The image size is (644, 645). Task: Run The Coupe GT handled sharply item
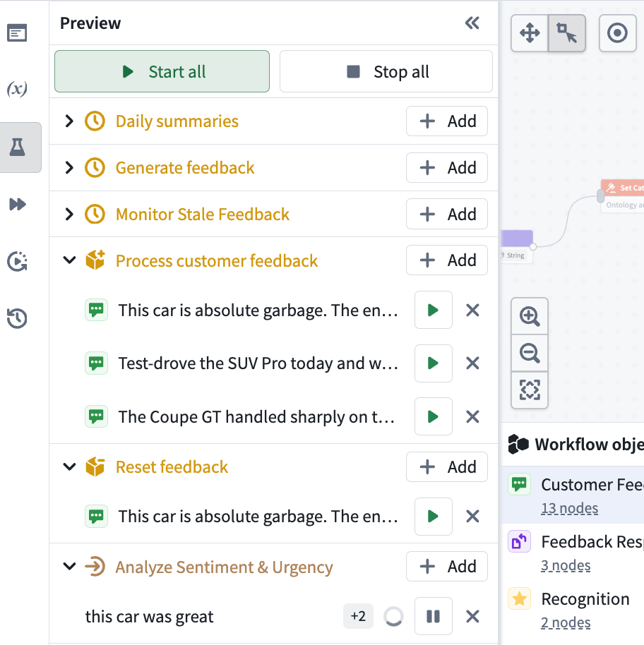(434, 416)
